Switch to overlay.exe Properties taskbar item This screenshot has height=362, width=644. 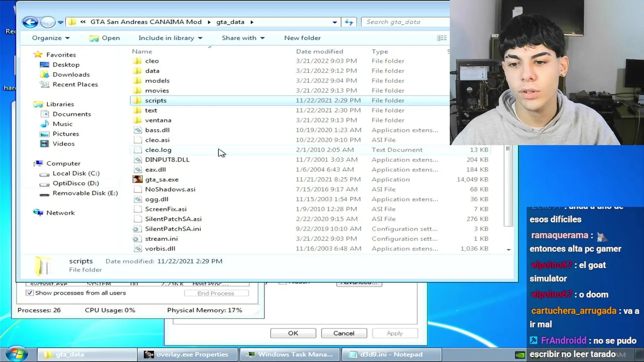point(187,354)
